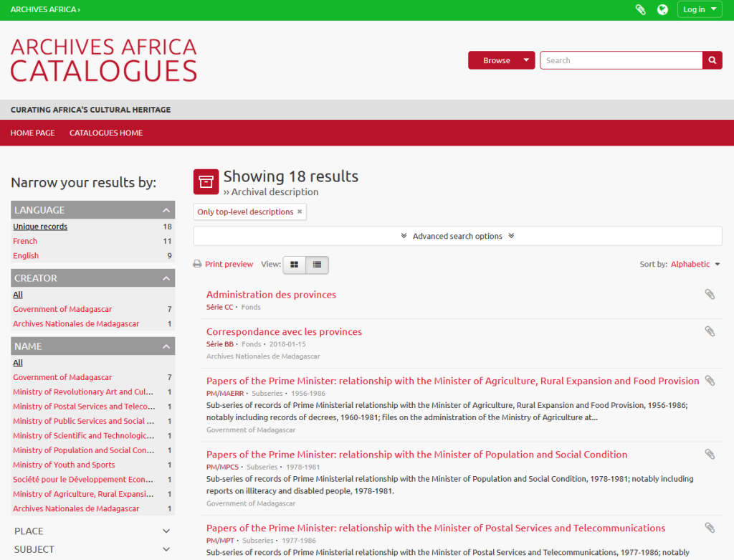
Task: Open the Sort by Alphabetic dropdown
Action: (x=695, y=264)
